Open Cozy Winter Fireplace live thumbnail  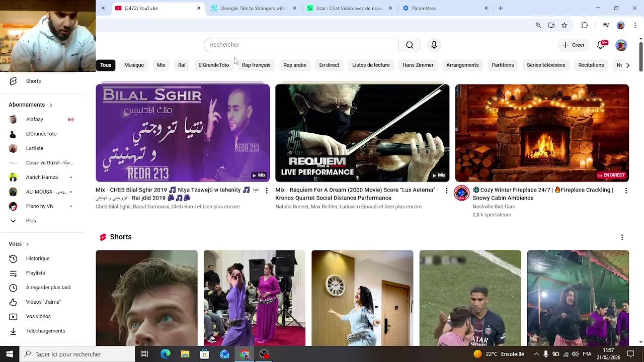(542, 133)
